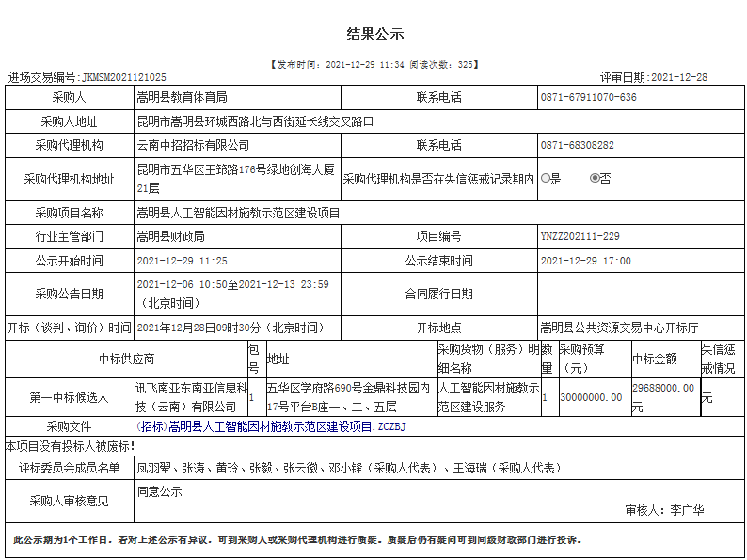Select the 是 radio button
This screenshot has width=747, height=560.
click(546, 179)
